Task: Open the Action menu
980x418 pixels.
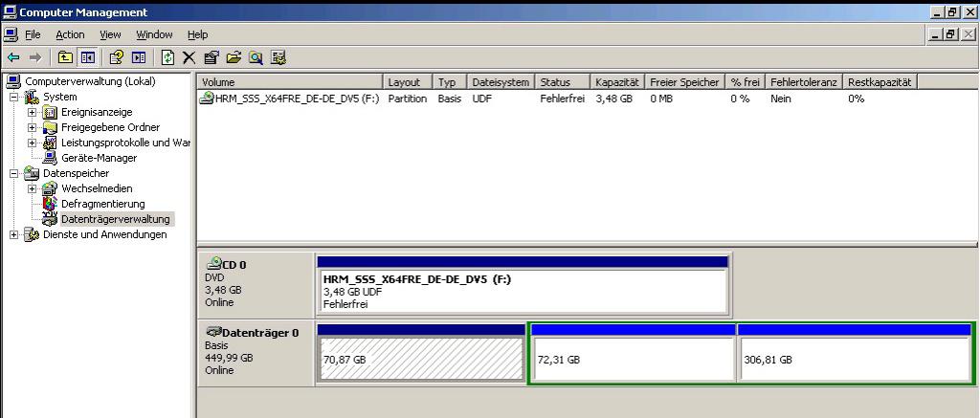Action: 70,34
